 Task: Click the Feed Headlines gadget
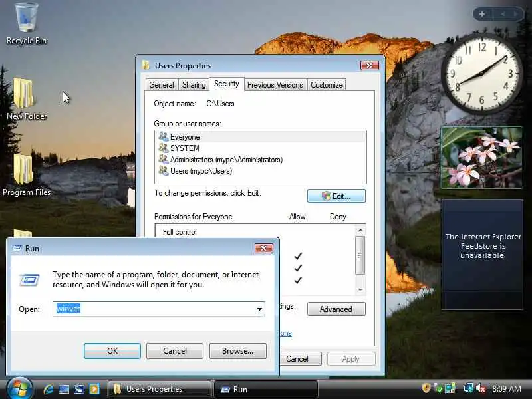pyautogui.click(x=482, y=255)
